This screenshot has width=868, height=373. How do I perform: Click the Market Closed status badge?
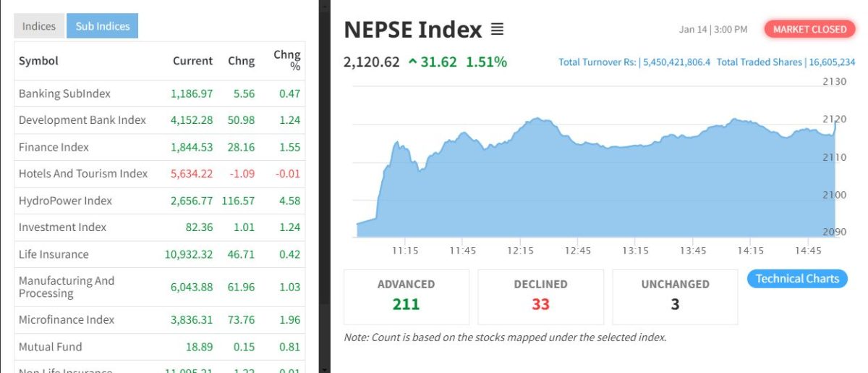(809, 30)
